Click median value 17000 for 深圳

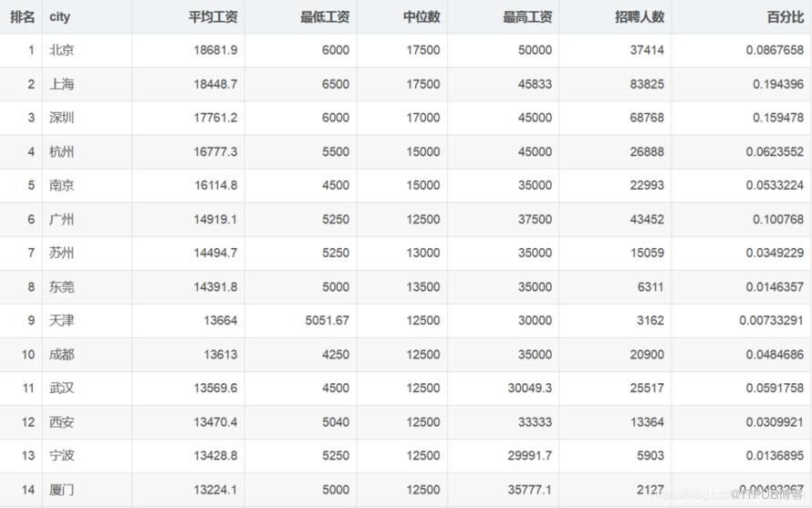click(x=423, y=118)
